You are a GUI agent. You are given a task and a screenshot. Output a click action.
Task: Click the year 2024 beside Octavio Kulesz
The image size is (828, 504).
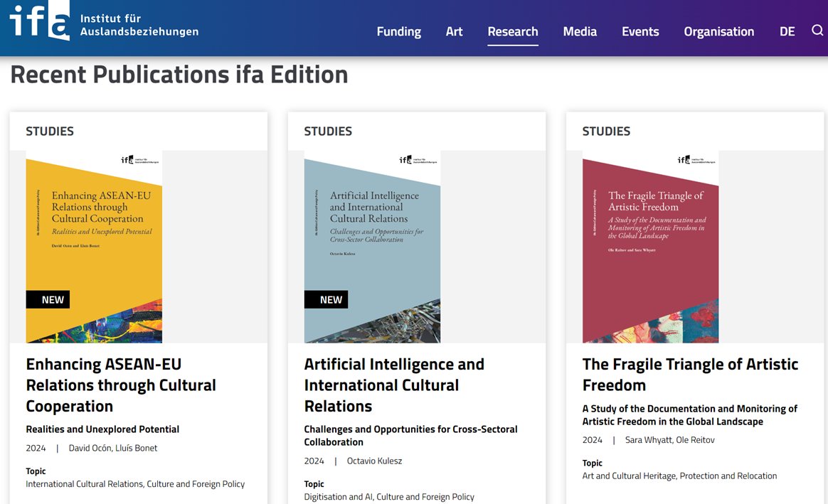pyautogui.click(x=314, y=461)
